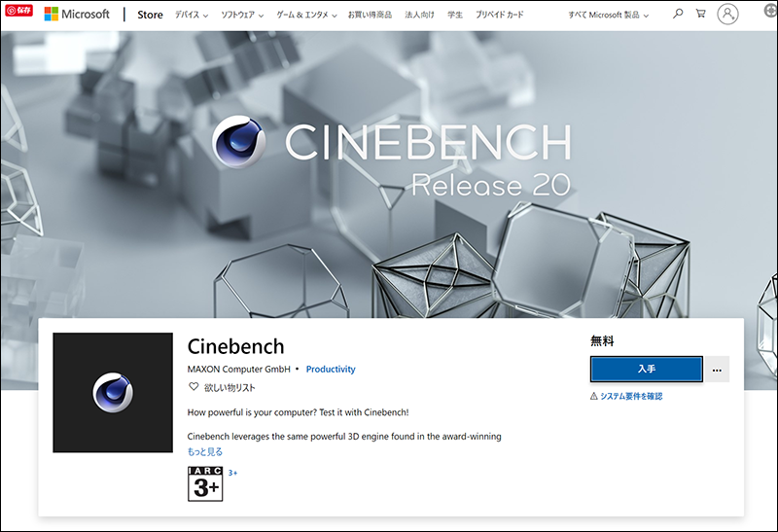Click the search magnifier icon
The image size is (778, 532).
click(x=677, y=14)
